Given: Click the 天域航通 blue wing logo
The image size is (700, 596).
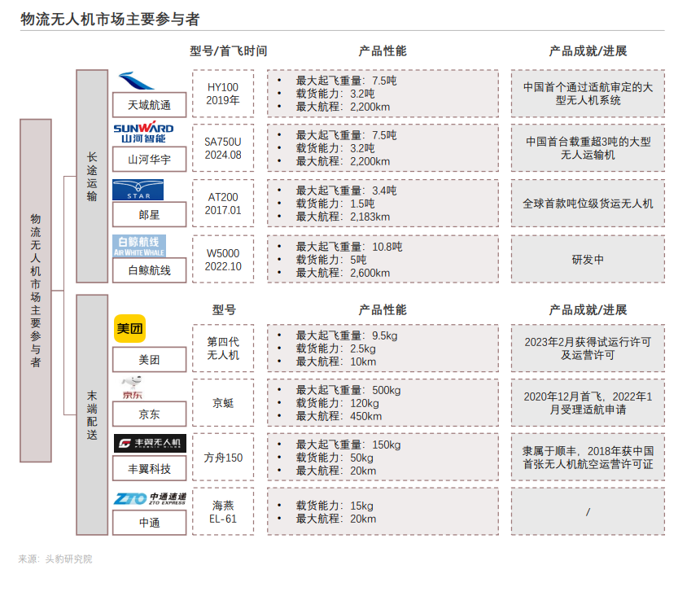Looking at the screenshot, I should [136, 81].
